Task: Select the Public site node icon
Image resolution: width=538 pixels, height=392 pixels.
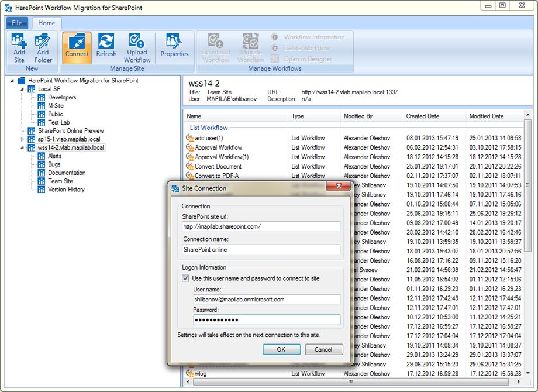Action: [x=42, y=114]
